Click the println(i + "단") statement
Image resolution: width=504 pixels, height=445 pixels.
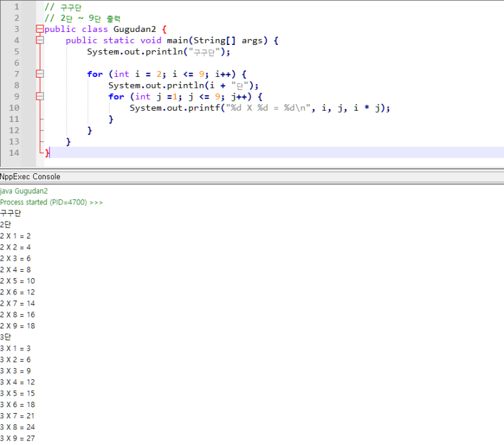[x=183, y=86]
